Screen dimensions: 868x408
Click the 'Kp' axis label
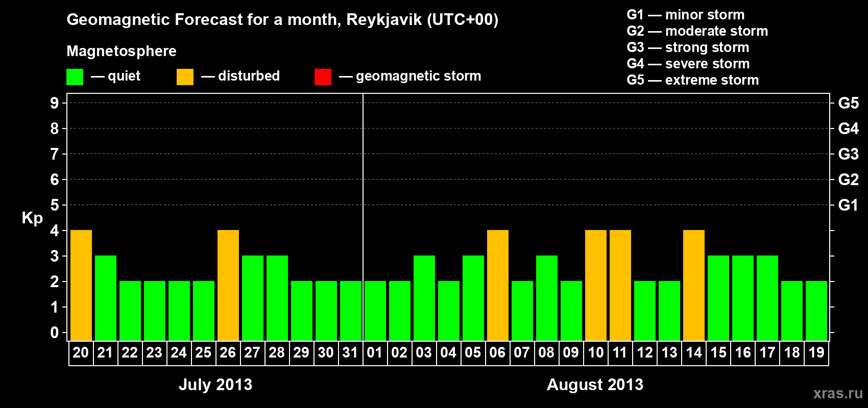[x=32, y=218]
